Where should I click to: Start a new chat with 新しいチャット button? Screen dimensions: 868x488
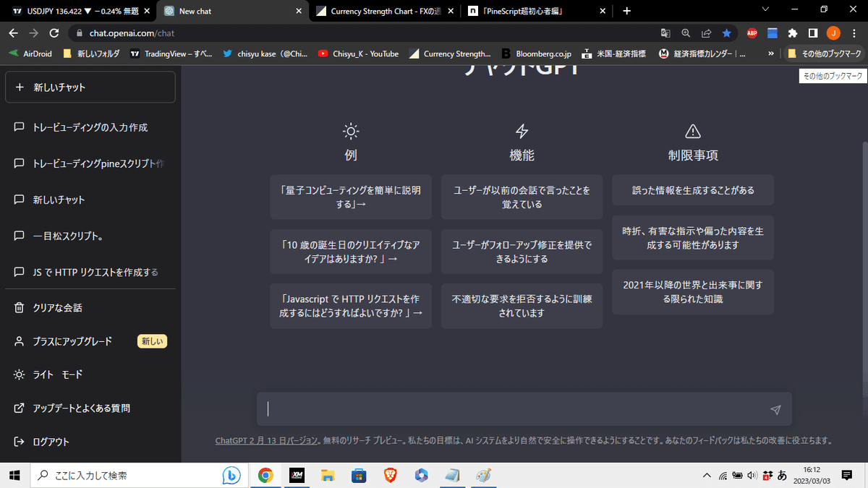pos(90,87)
